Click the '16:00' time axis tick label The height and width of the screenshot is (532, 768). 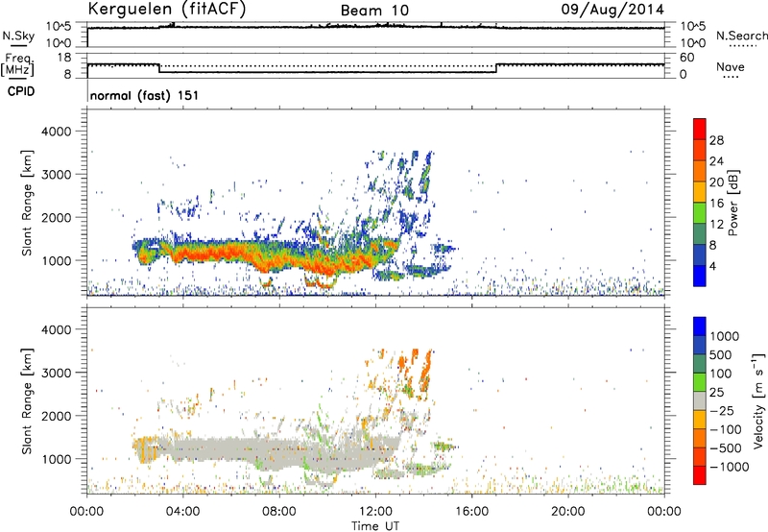click(x=471, y=512)
